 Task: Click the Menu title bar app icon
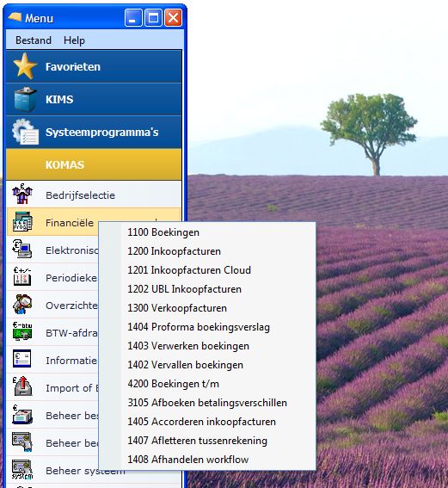pyautogui.click(x=15, y=17)
